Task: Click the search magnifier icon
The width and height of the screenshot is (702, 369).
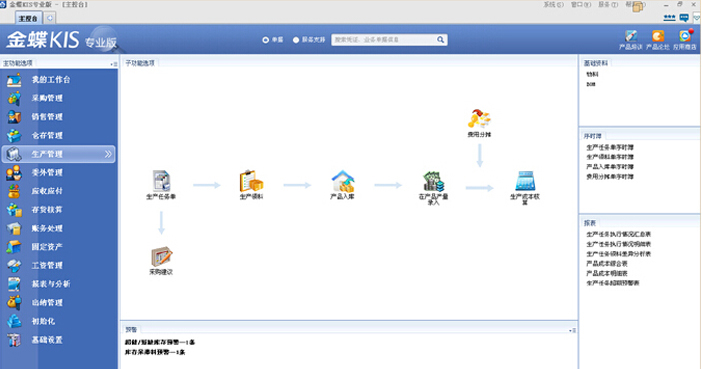Action: tap(441, 40)
